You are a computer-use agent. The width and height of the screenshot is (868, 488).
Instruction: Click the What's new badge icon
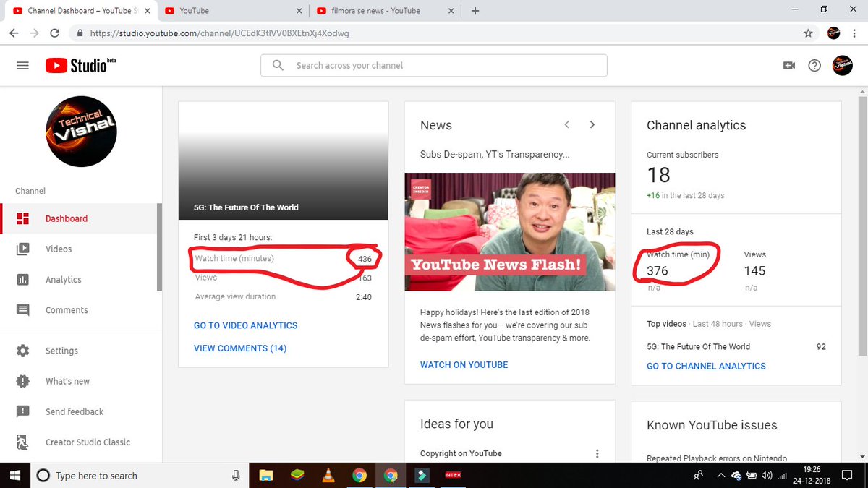click(23, 381)
